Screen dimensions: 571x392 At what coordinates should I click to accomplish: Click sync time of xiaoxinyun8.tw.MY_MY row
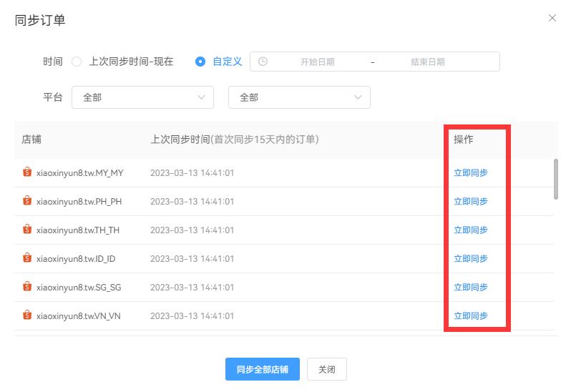pos(192,173)
